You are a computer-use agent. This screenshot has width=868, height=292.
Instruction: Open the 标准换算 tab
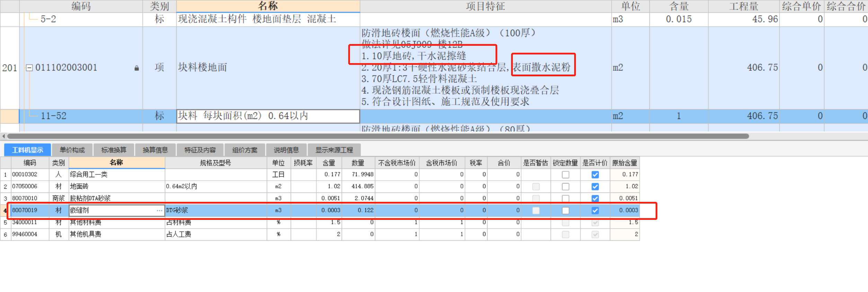pyautogui.click(x=114, y=150)
